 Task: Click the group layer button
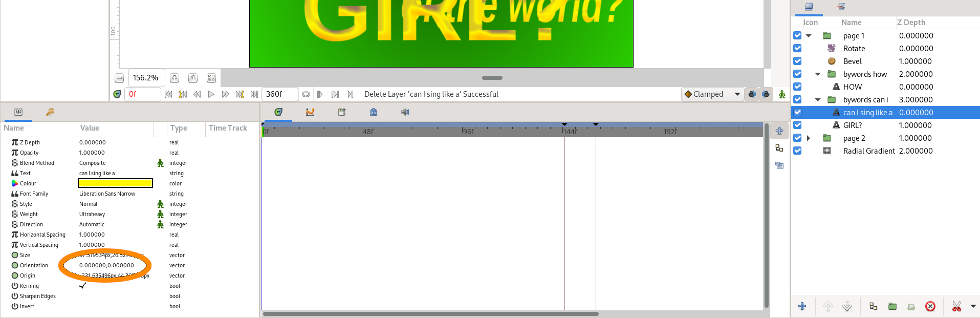[892, 306]
